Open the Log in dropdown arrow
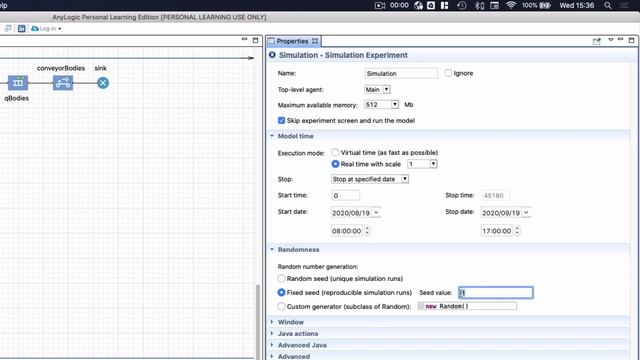 [60, 29]
